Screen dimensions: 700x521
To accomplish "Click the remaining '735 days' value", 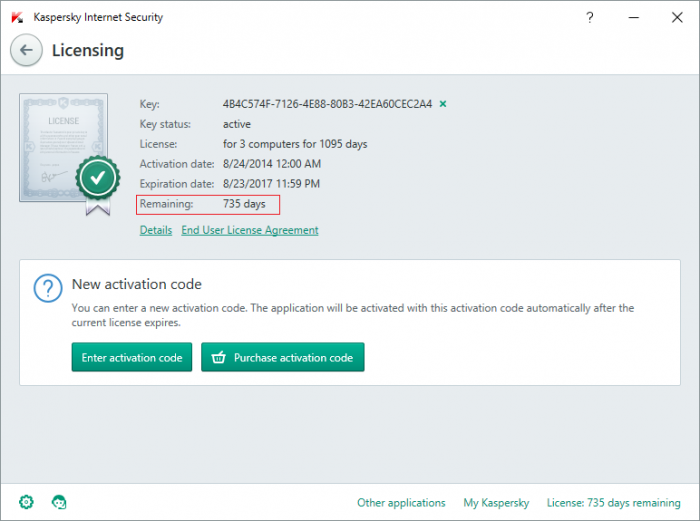I will pyautogui.click(x=244, y=204).
